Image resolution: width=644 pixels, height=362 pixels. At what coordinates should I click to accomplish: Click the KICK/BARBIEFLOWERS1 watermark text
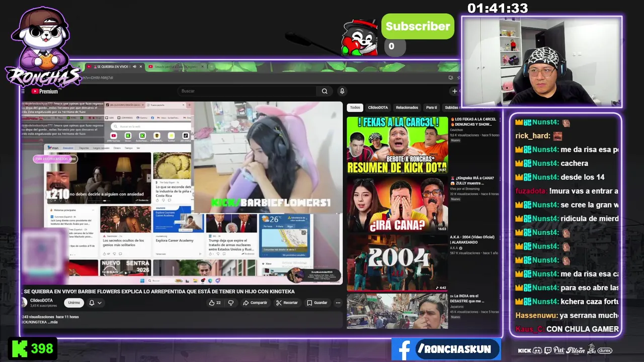pos(271,203)
